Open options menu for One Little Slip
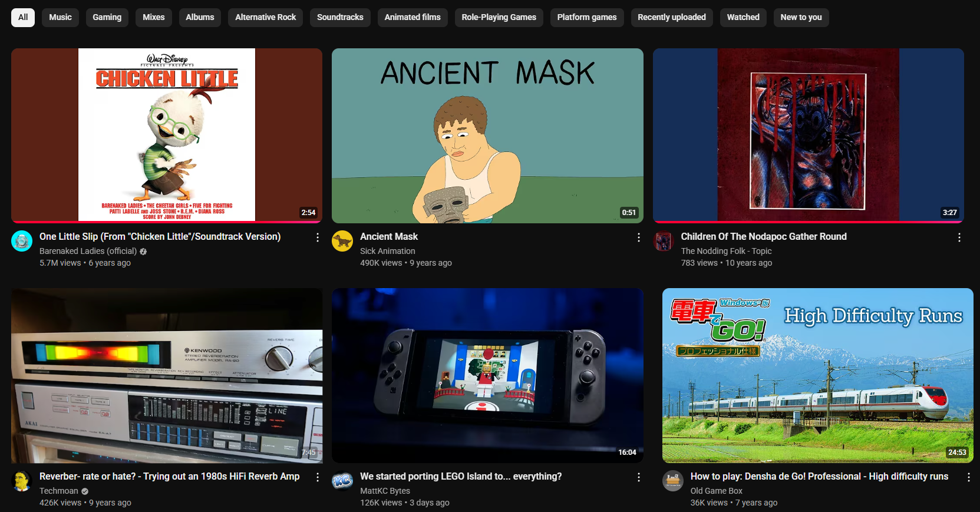The image size is (980, 512). pos(318,237)
